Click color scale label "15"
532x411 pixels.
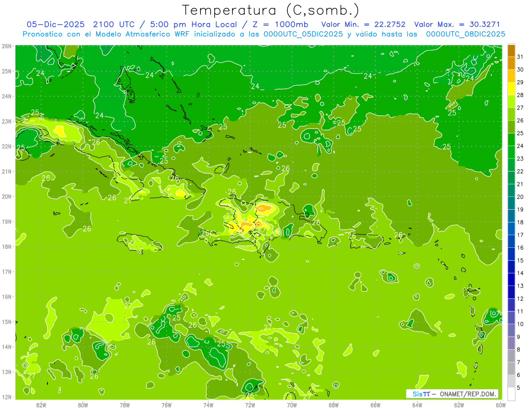click(x=520, y=260)
